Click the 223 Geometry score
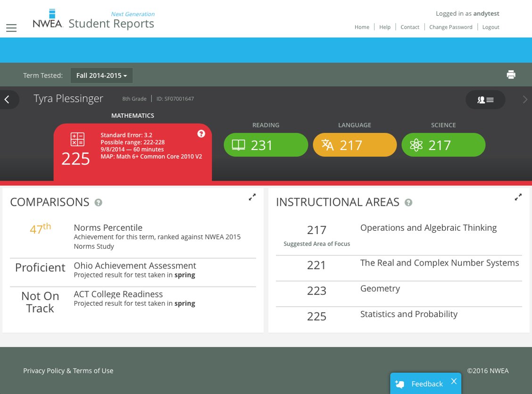This screenshot has width=532, height=394. (x=316, y=291)
